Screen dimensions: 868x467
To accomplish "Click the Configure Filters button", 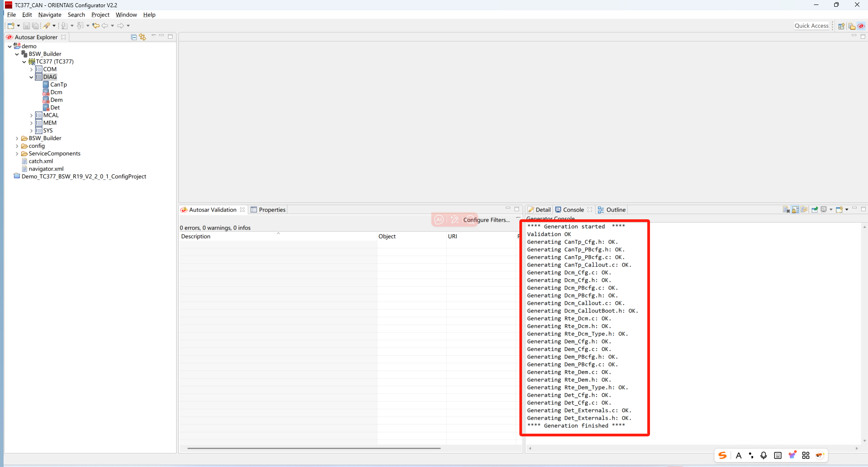I will 486,220.
